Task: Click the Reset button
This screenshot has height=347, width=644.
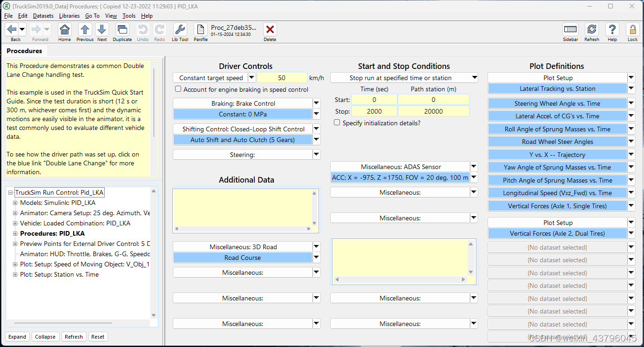Action: point(98,337)
